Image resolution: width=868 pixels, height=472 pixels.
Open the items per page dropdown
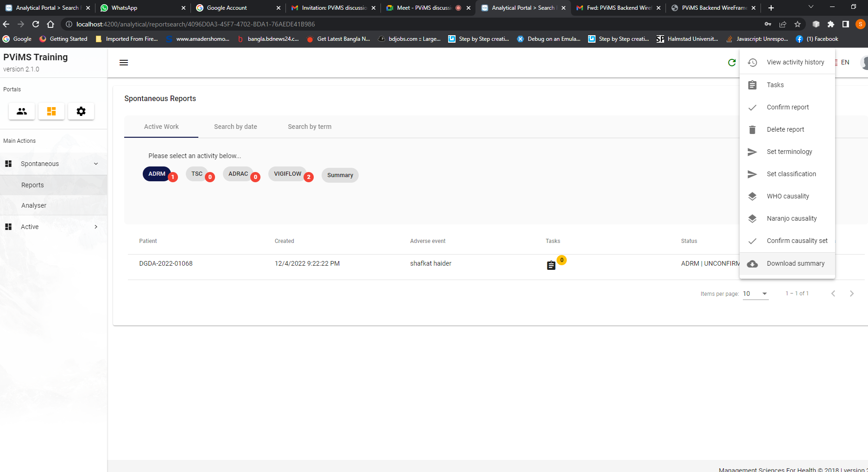(755, 293)
